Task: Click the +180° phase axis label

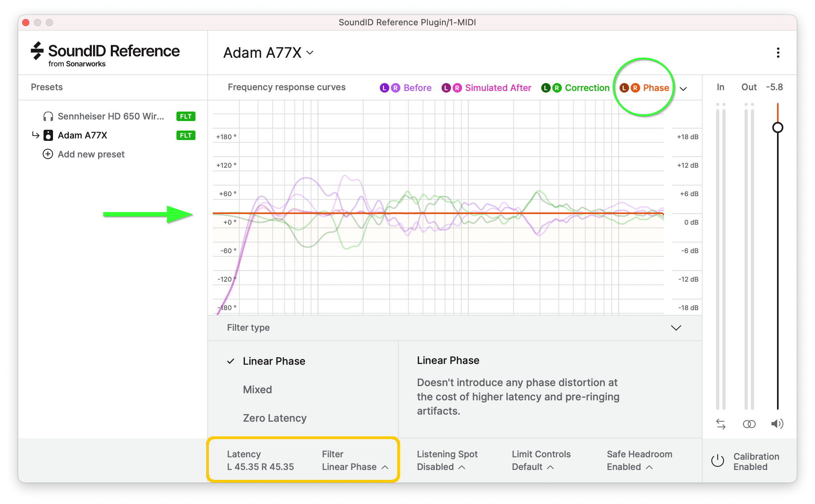Action: pyautogui.click(x=226, y=137)
